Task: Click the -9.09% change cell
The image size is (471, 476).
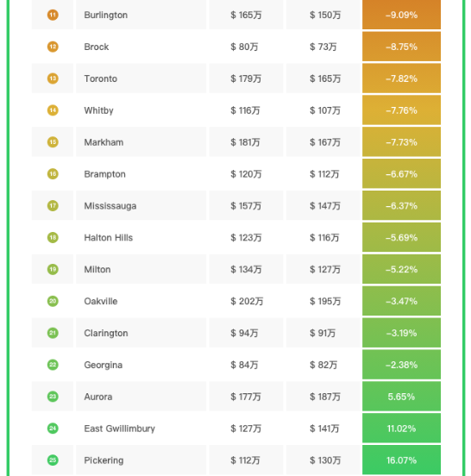Action: [401, 15]
